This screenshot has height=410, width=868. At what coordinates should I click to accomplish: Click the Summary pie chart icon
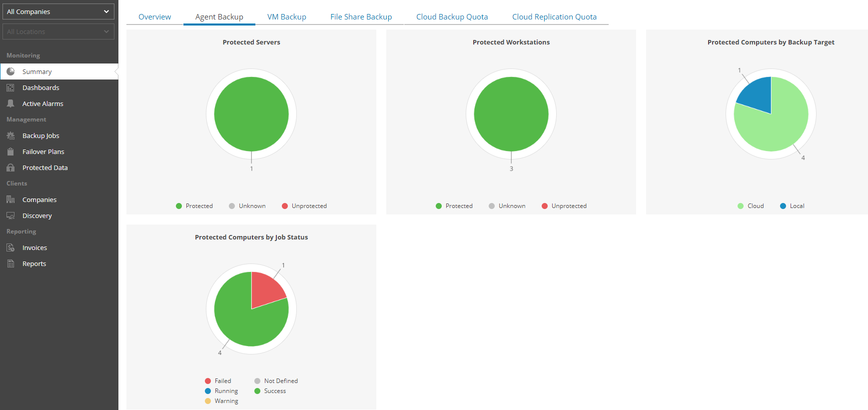10,71
